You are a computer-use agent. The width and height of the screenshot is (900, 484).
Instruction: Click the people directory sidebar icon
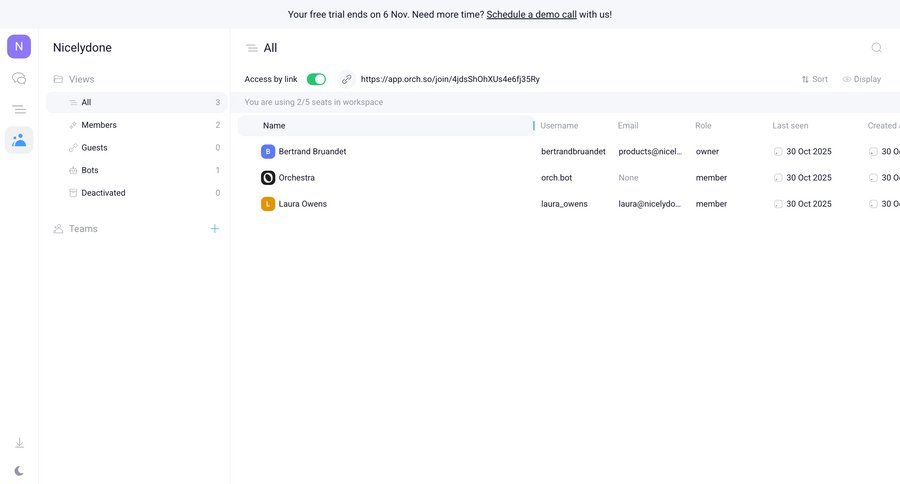click(x=19, y=140)
